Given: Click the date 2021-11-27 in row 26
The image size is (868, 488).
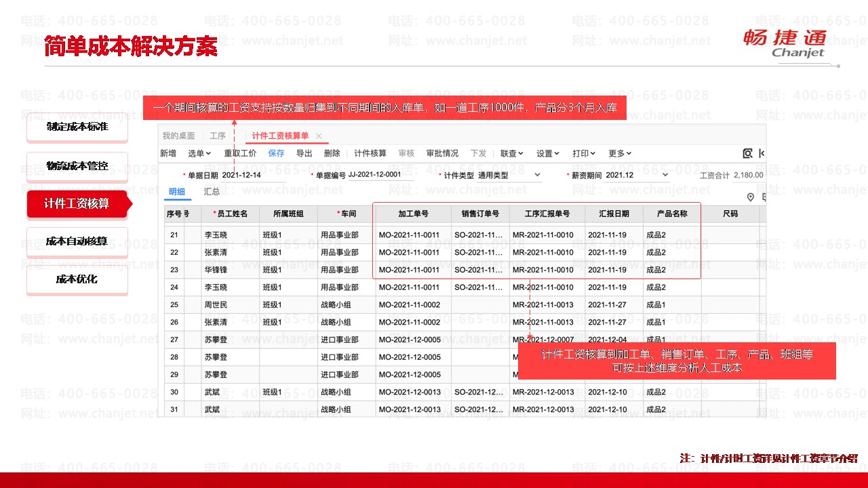Looking at the screenshot, I should [x=608, y=323].
